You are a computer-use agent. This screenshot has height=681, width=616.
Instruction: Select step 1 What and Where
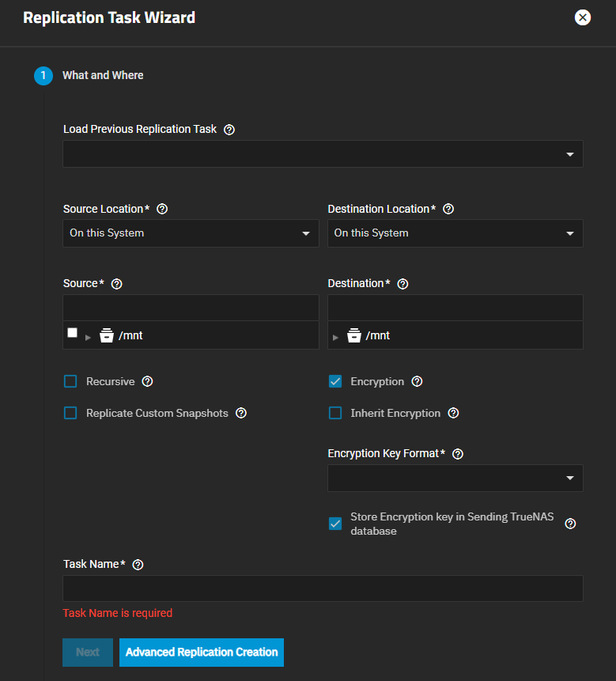click(x=43, y=76)
